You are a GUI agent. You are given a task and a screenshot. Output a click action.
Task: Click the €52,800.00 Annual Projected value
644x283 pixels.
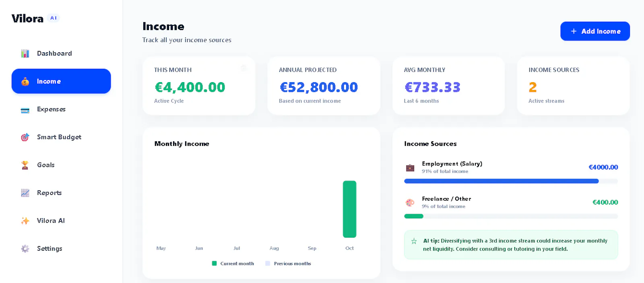click(x=319, y=87)
